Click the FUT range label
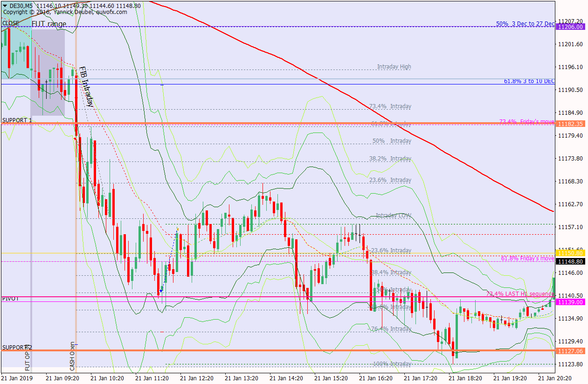Viewport: 588px width, 384px height. click(x=49, y=24)
